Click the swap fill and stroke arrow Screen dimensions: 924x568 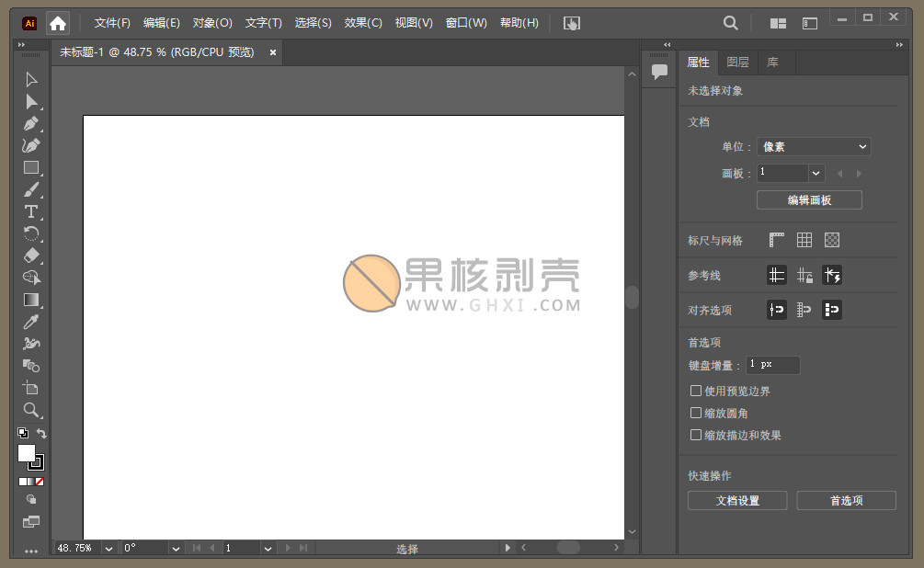pyautogui.click(x=41, y=433)
